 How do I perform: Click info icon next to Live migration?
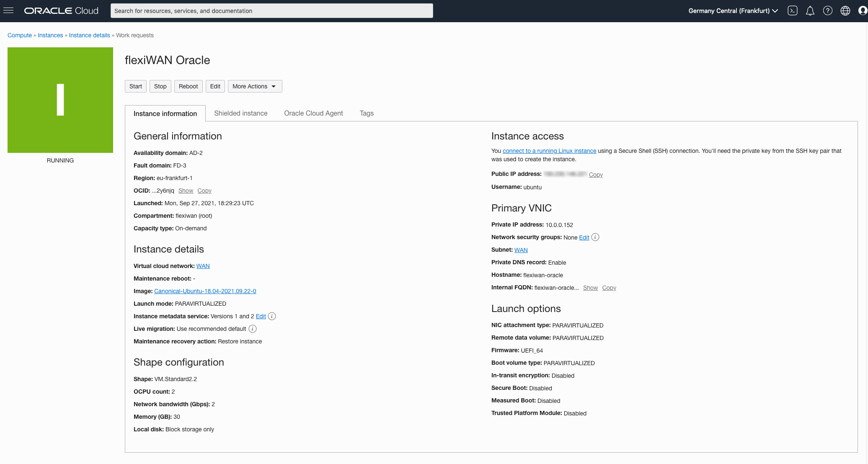pos(253,329)
